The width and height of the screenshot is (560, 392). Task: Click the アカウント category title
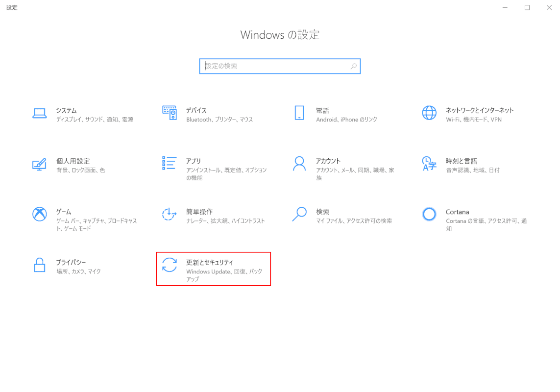coord(328,161)
